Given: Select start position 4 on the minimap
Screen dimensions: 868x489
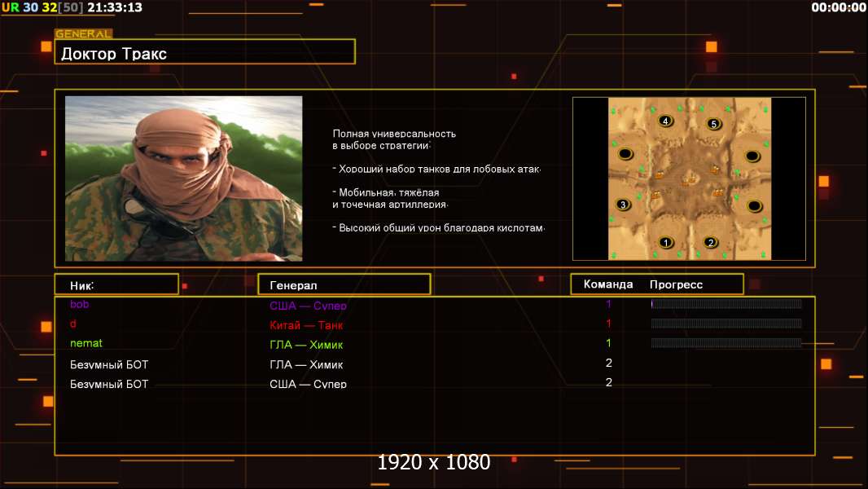Looking at the screenshot, I should 665,121.
